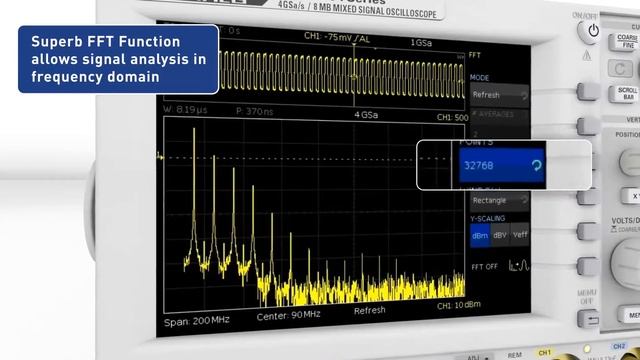Image resolution: width=640 pixels, height=360 pixels.
Task: Click Refresh status text below spectrum
Action: pos(369,311)
